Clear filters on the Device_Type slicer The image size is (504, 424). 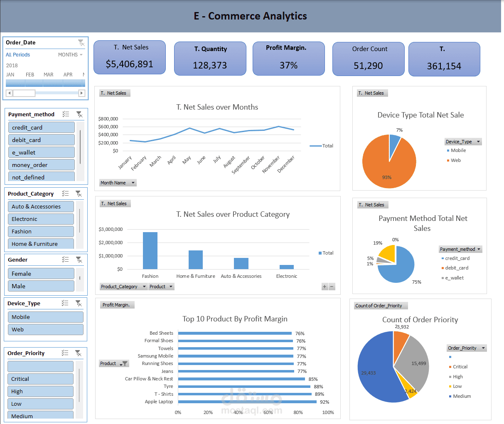click(79, 303)
